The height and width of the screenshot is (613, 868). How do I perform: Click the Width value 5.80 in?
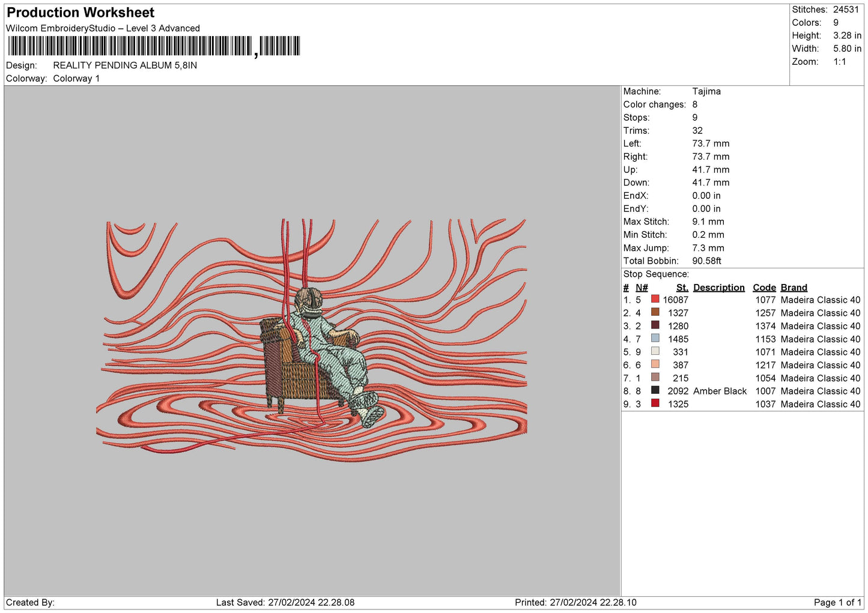847,49
